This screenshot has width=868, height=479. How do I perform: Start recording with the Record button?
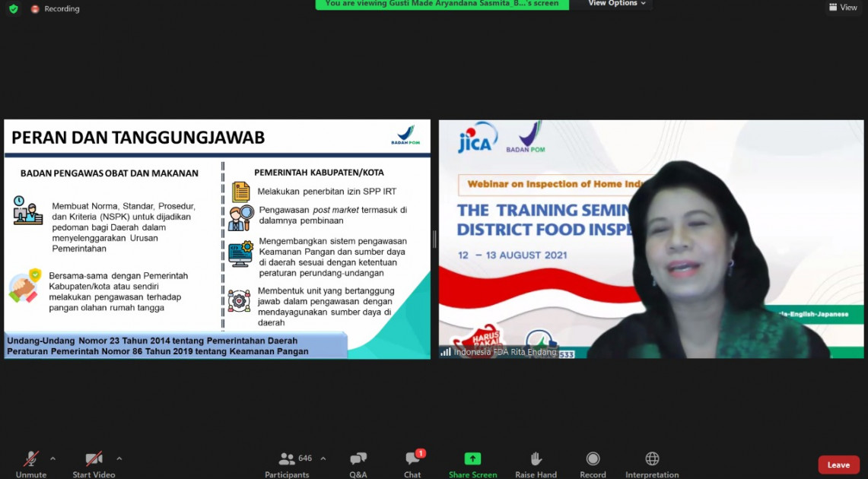click(x=593, y=464)
